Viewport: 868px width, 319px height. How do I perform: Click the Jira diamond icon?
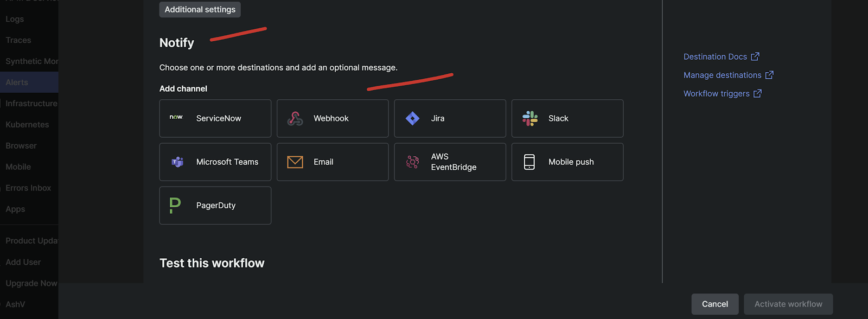pos(412,118)
